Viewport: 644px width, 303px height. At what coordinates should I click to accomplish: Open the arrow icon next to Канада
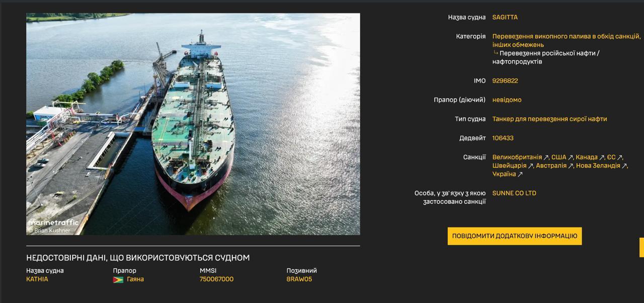(602, 158)
